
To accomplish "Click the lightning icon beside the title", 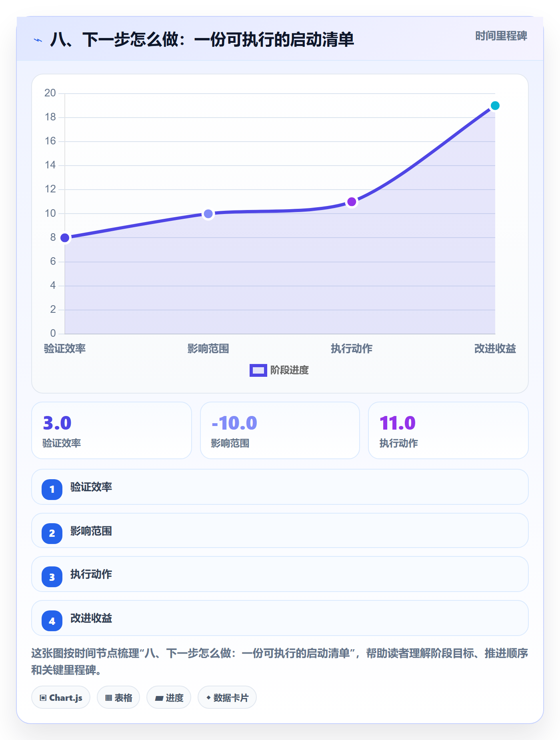I will click(x=38, y=40).
